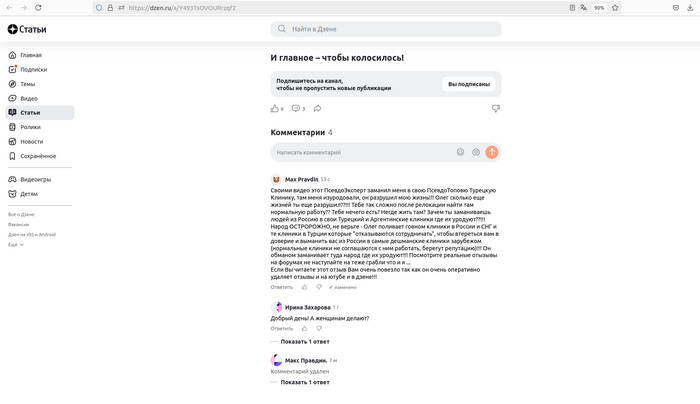Type in the Написать комментарий field
The width and height of the screenshot is (700, 404).
(360, 152)
